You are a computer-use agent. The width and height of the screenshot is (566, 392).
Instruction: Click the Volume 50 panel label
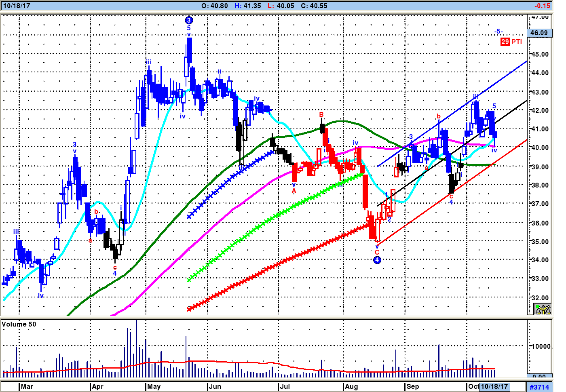tap(19, 324)
